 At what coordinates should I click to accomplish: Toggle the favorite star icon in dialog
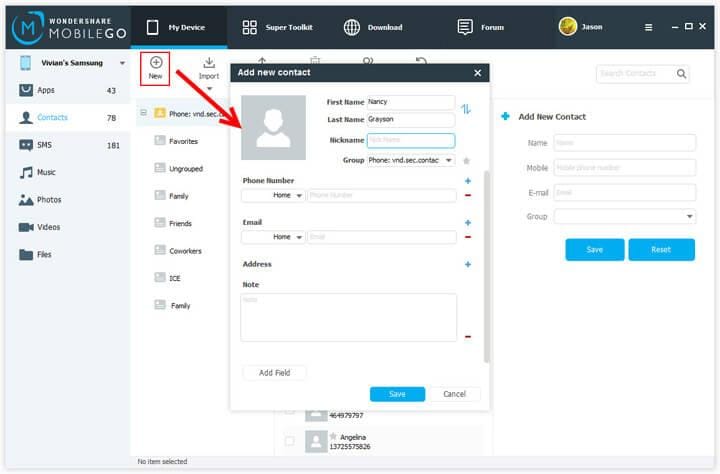[467, 161]
